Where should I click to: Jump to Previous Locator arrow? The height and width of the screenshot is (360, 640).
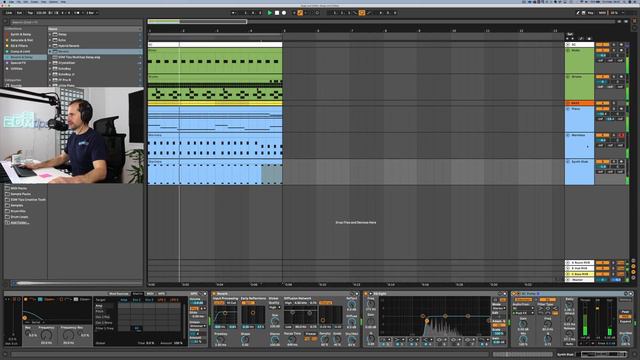click(567, 38)
